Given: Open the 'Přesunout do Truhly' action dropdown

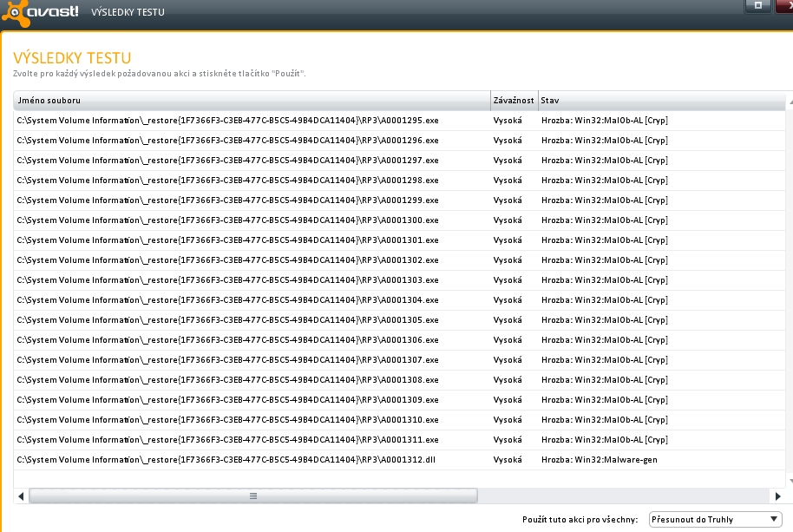Looking at the screenshot, I should tap(715, 519).
